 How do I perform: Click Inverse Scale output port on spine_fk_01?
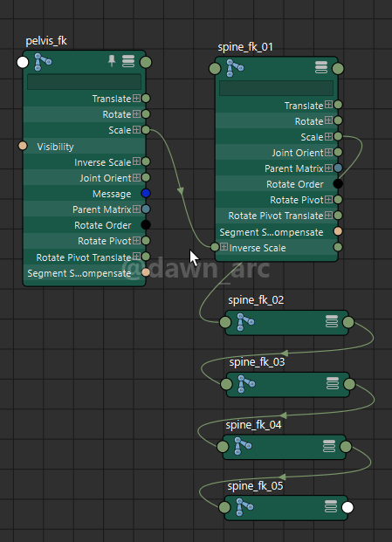click(x=338, y=247)
